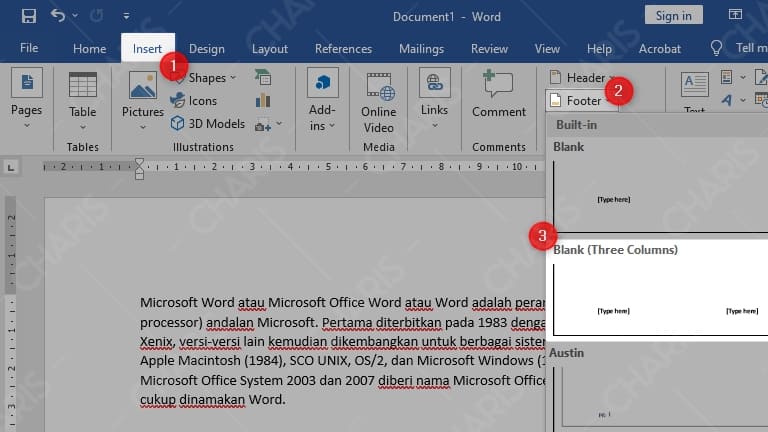Click the left indent box on ruler

140,176
